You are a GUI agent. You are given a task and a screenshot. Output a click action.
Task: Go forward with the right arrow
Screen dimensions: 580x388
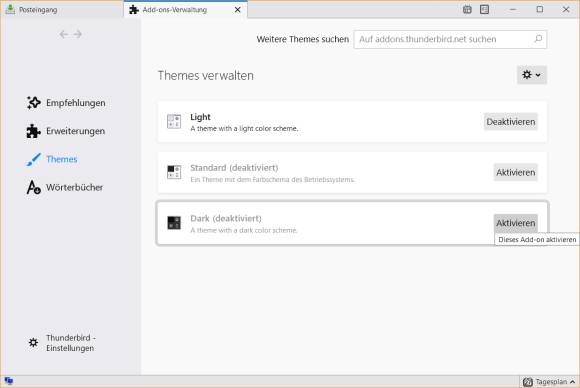(x=77, y=34)
